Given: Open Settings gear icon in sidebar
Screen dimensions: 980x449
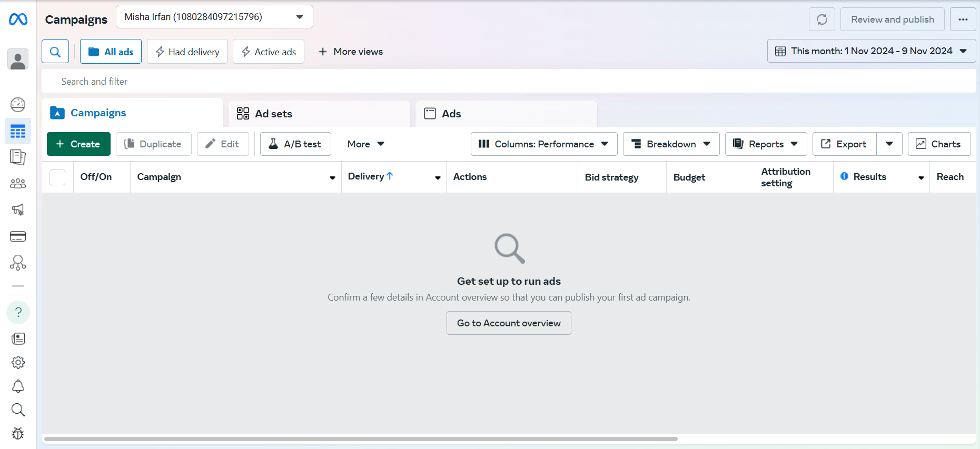Looking at the screenshot, I should tap(18, 362).
